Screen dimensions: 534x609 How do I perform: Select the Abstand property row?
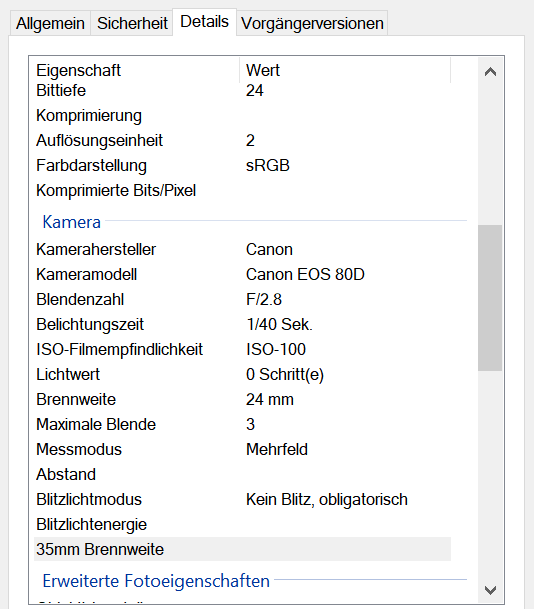click(x=242, y=474)
